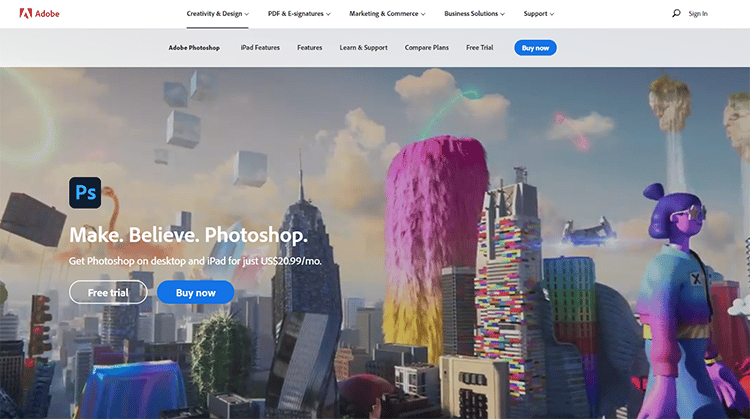750x419 pixels.
Task: Go to the iPad Features tab
Action: pyautogui.click(x=260, y=48)
